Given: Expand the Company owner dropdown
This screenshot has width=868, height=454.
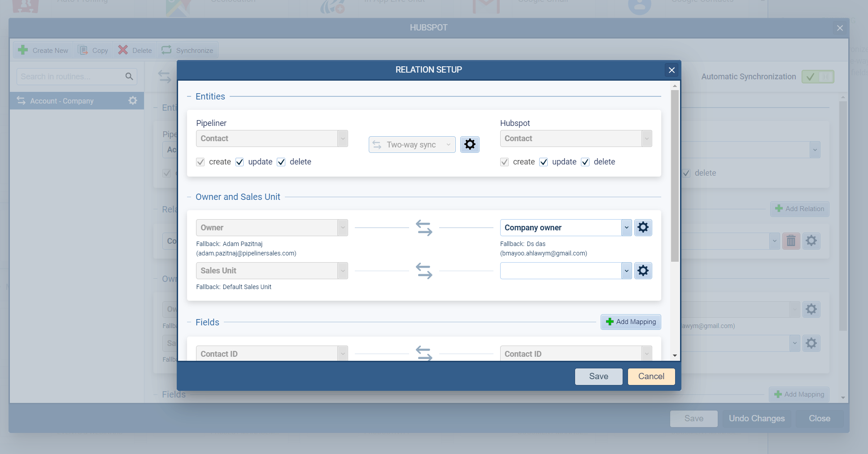Looking at the screenshot, I should tap(626, 228).
